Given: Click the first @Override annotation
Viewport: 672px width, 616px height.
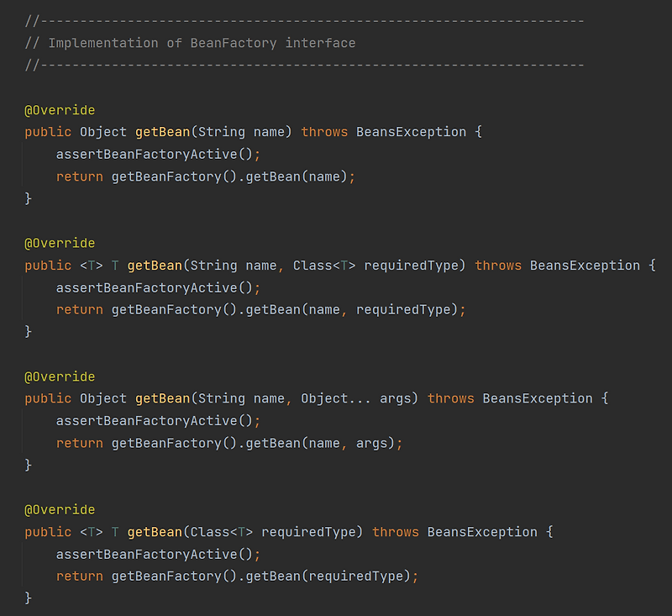Looking at the screenshot, I should (59, 109).
